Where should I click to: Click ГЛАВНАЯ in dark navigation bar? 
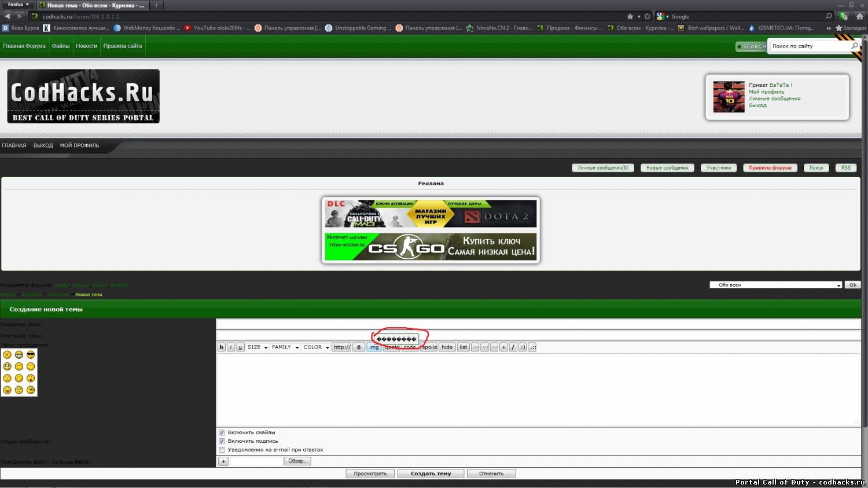coord(14,145)
